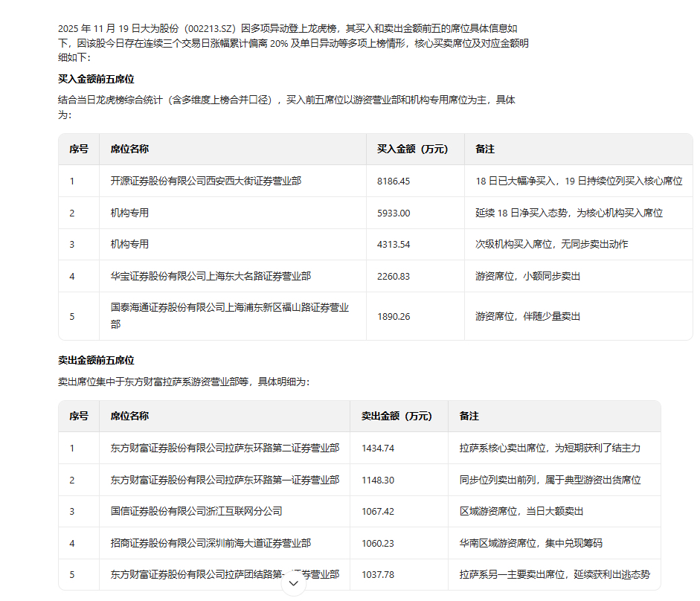Click the note 游资席位，伴随少量卖出

[x=527, y=317]
